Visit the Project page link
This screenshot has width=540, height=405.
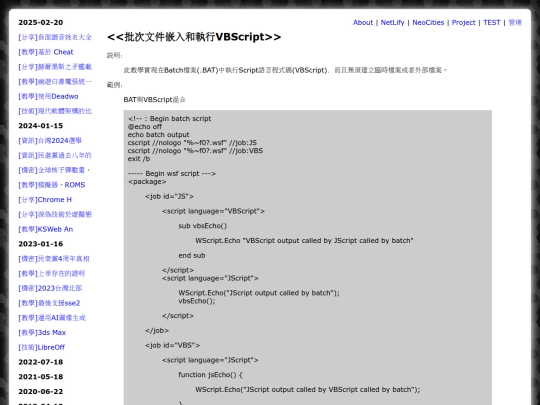pos(464,22)
